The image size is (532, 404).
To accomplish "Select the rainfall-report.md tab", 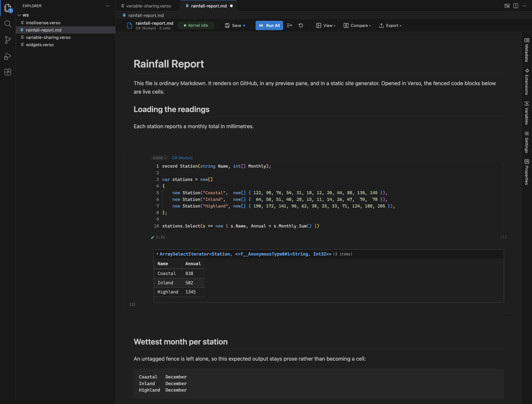I will pyautogui.click(x=209, y=6).
